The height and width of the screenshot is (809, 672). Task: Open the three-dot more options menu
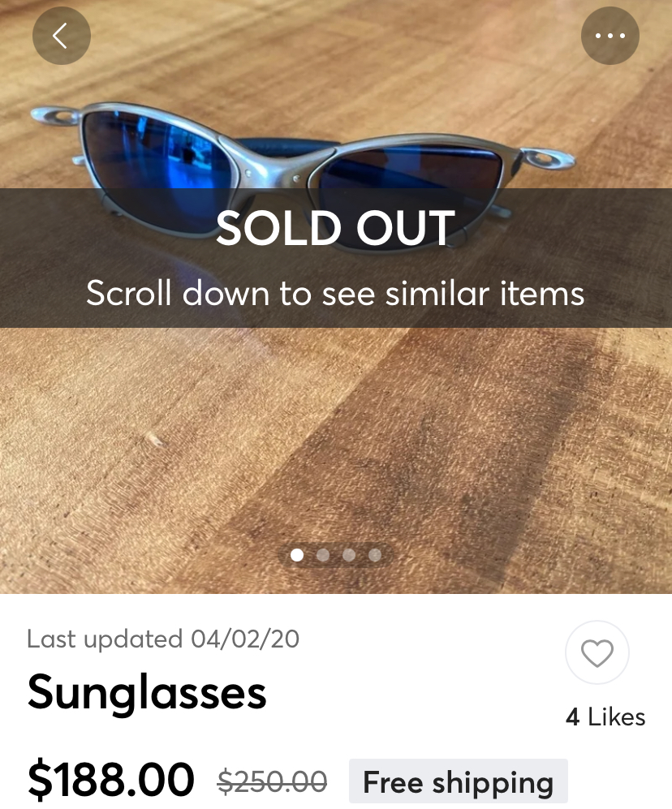coord(610,36)
